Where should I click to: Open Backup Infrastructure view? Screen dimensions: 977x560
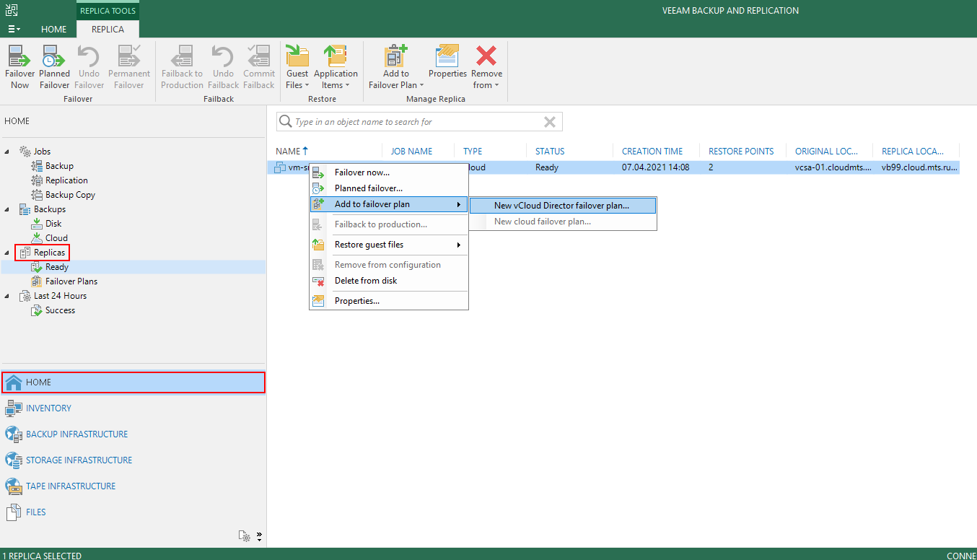pos(76,434)
